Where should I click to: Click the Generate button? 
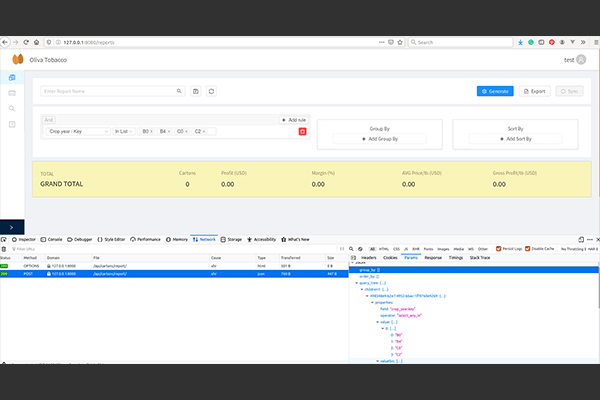click(x=495, y=91)
